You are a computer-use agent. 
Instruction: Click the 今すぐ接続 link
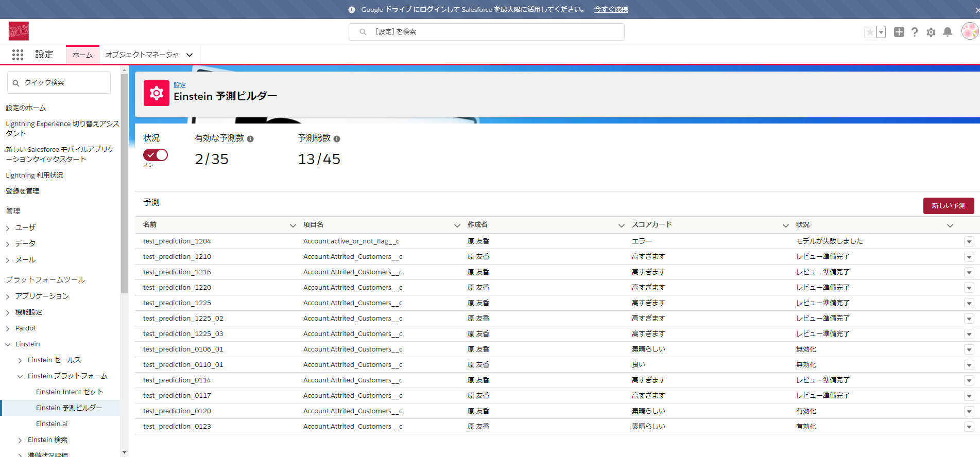(611, 9)
